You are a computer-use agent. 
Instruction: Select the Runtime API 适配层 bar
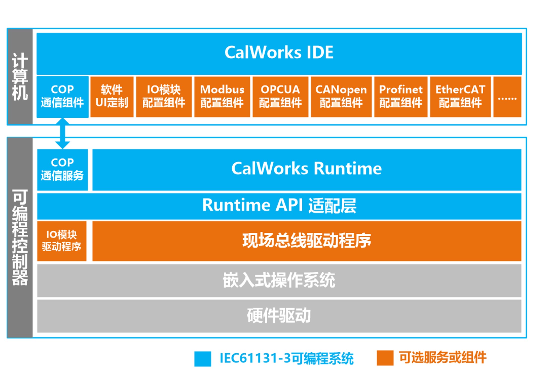click(x=279, y=206)
